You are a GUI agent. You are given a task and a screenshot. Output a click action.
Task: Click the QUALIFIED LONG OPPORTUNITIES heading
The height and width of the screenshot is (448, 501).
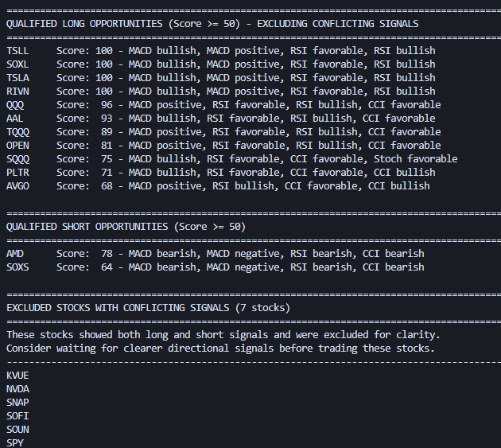[x=212, y=24]
